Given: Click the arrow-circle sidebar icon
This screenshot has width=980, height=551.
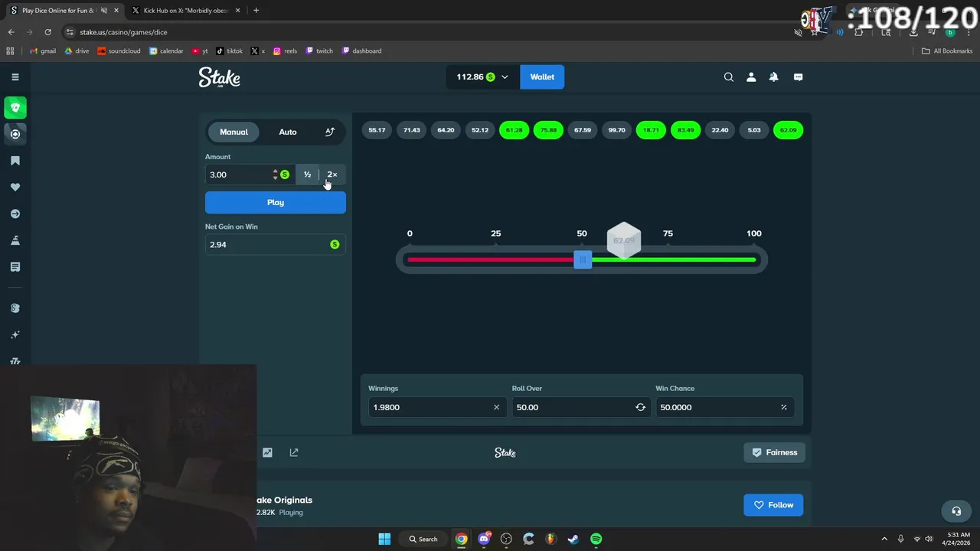Looking at the screenshot, I should pos(15,214).
